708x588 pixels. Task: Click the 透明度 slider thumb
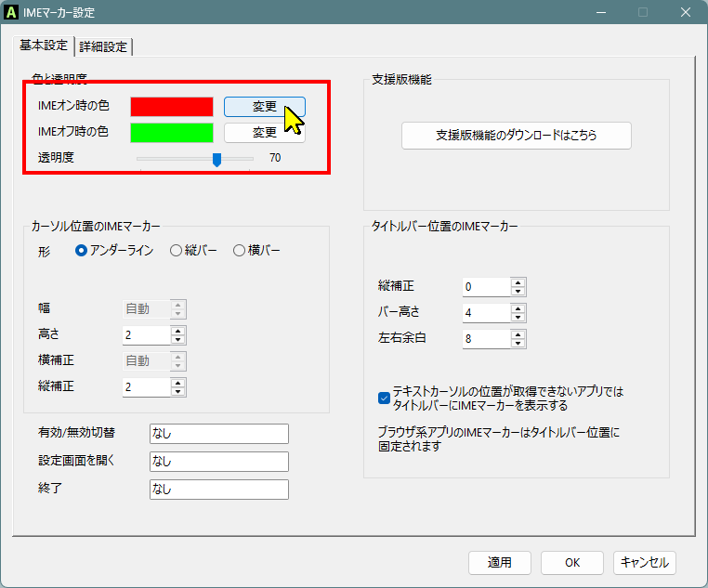click(x=216, y=159)
